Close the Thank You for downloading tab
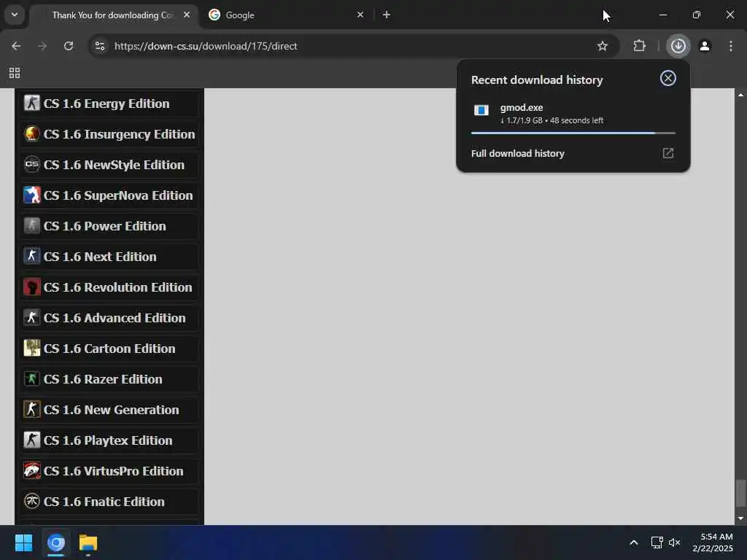Screen dimensions: 747x560 tap(187, 15)
